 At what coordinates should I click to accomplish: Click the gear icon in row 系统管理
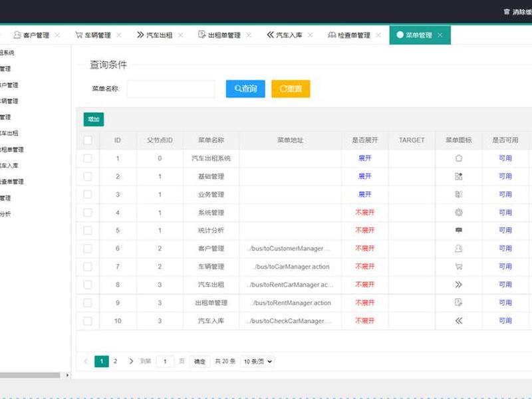[458, 212]
